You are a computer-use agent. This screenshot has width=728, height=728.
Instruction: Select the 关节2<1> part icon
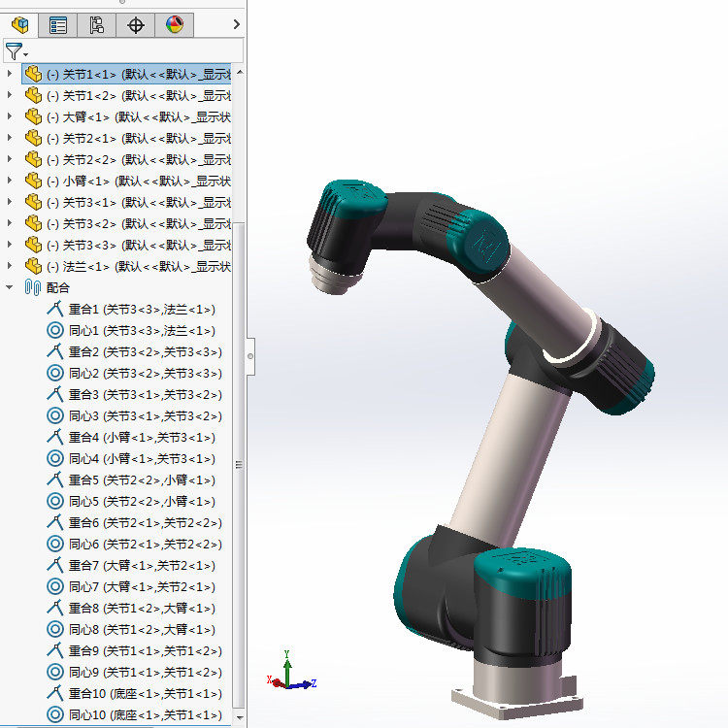(x=33, y=138)
